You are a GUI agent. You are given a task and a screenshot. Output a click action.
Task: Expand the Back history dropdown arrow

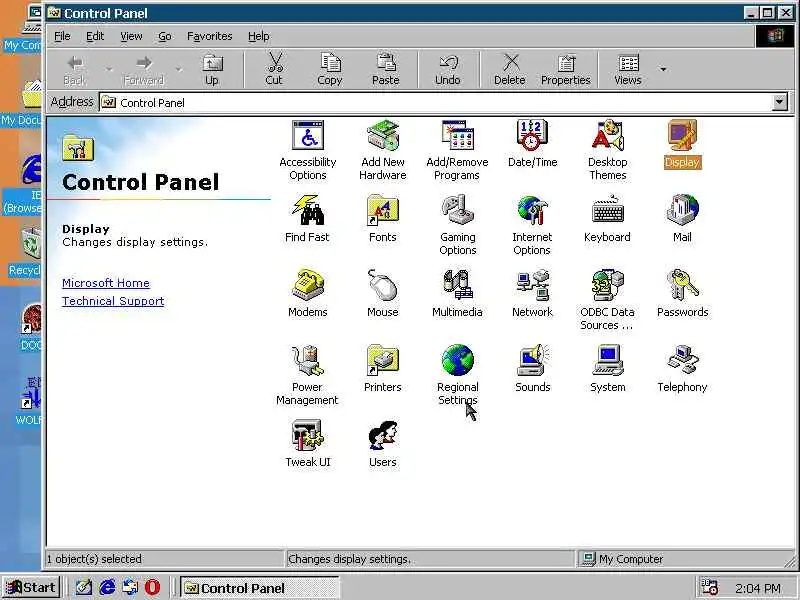click(x=109, y=69)
